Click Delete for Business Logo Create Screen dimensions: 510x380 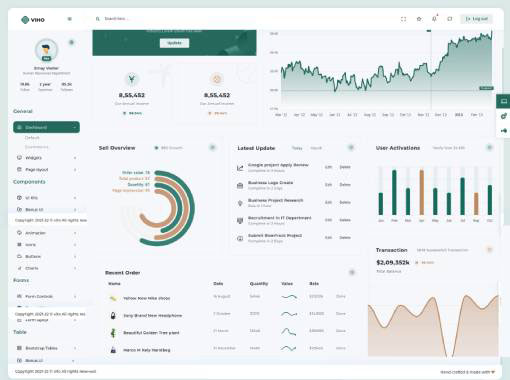pyautogui.click(x=345, y=185)
